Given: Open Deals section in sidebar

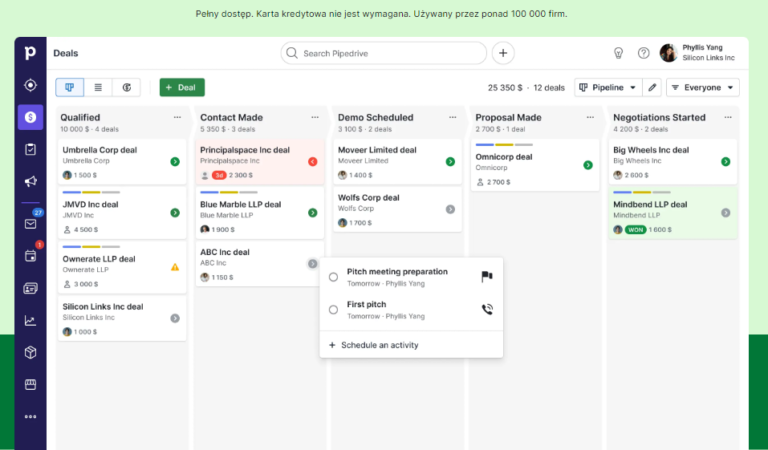Looking at the screenshot, I should (x=30, y=117).
